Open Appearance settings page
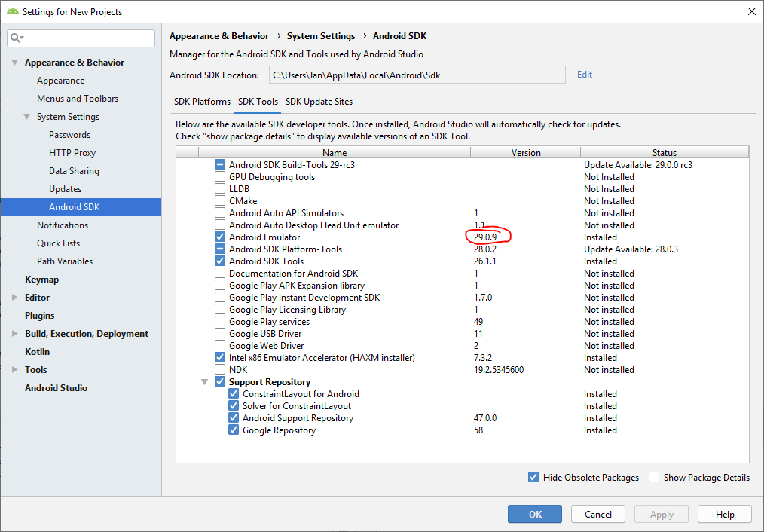764x532 pixels. coord(60,81)
